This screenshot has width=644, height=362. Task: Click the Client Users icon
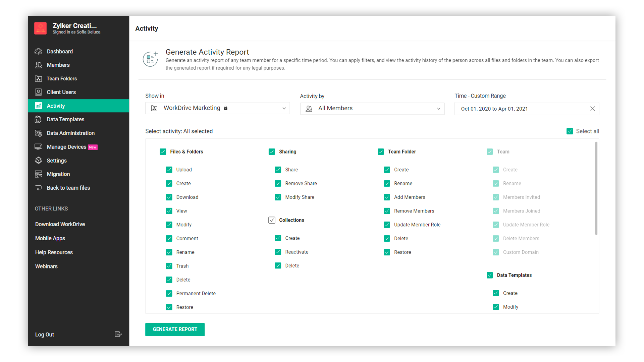click(x=39, y=92)
